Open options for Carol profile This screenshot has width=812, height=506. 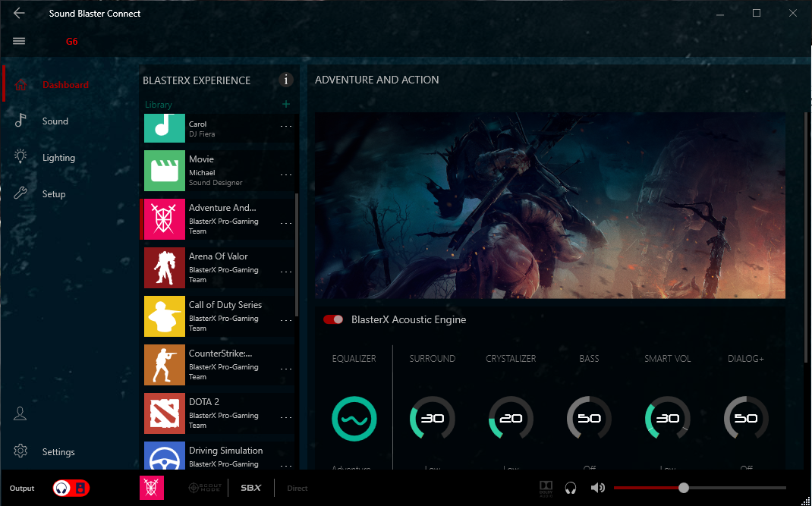[x=286, y=126]
